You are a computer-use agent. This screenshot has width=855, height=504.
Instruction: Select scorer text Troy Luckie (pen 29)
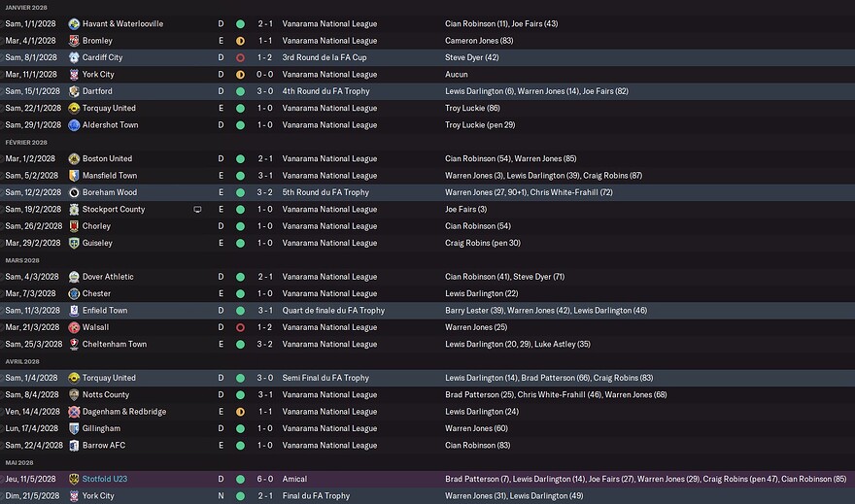480,125
